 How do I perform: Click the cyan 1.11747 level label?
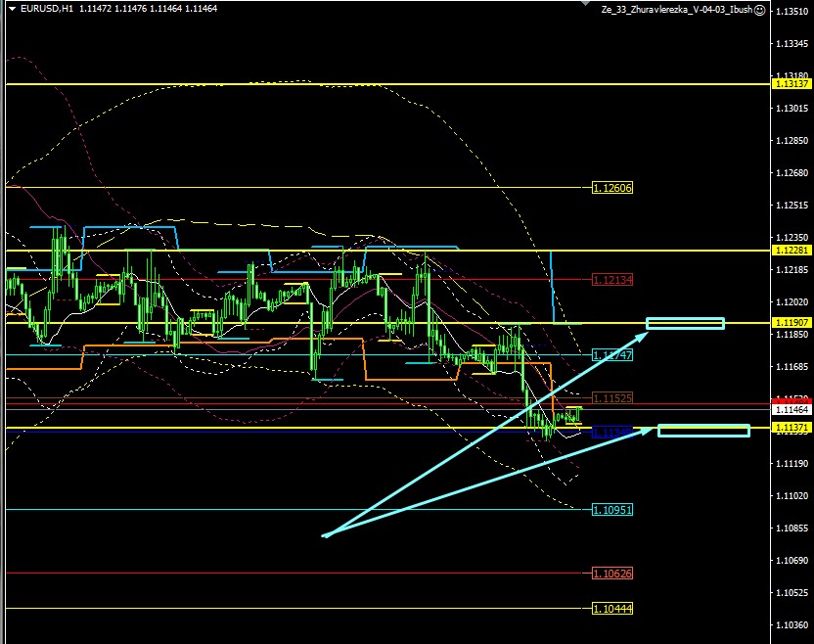[612, 354]
